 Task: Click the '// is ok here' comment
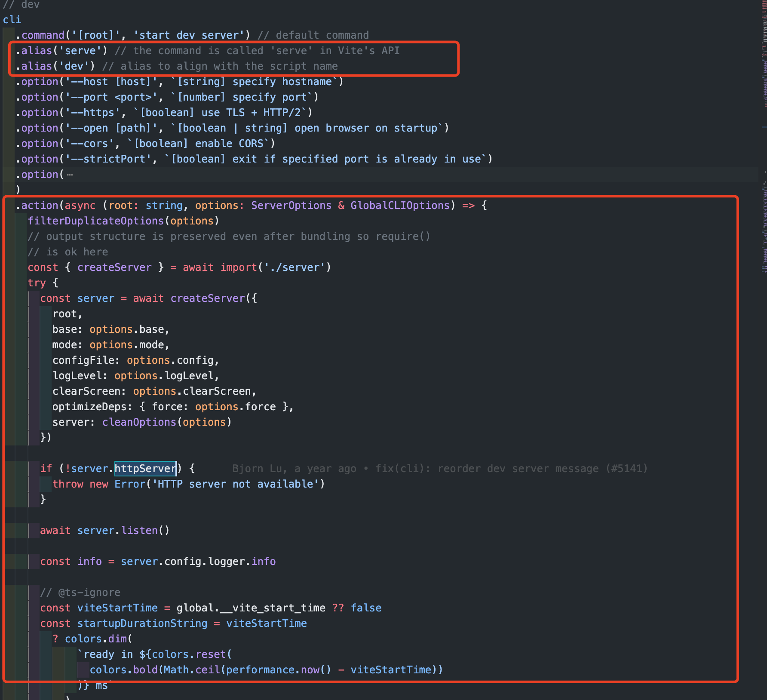68,252
